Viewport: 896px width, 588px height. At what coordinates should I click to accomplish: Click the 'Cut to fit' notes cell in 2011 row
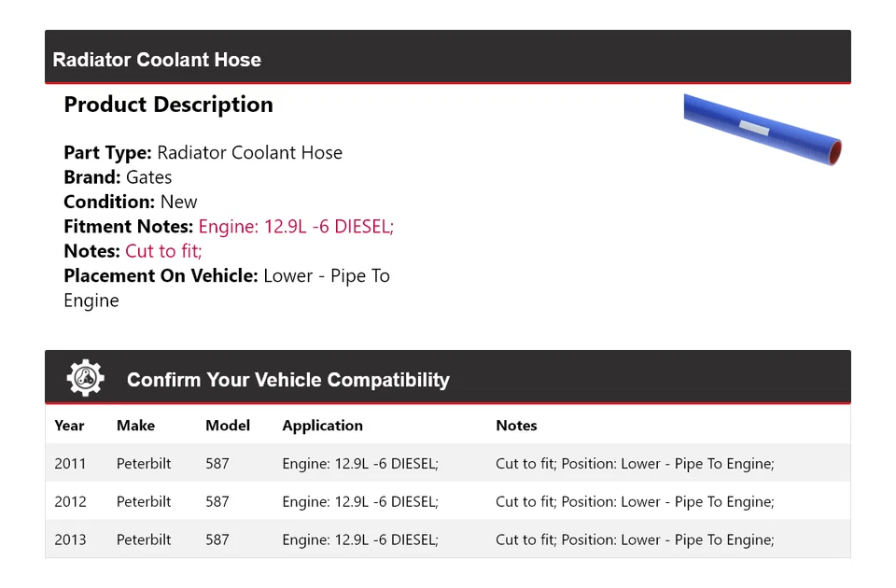635,464
